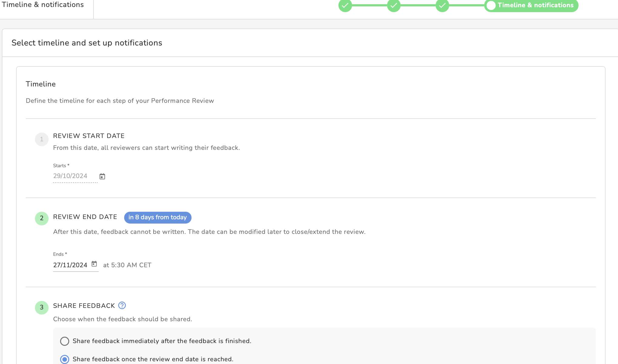Click the SHARE FEEDBACK section title
The width and height of the screenshot is (618, 364).
pyautogui.click(x=84, y=306)
